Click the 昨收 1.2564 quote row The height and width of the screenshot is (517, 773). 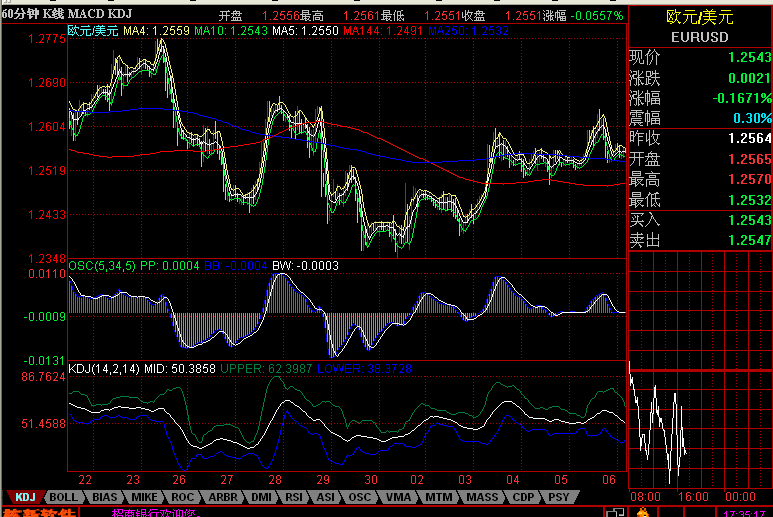700,138
